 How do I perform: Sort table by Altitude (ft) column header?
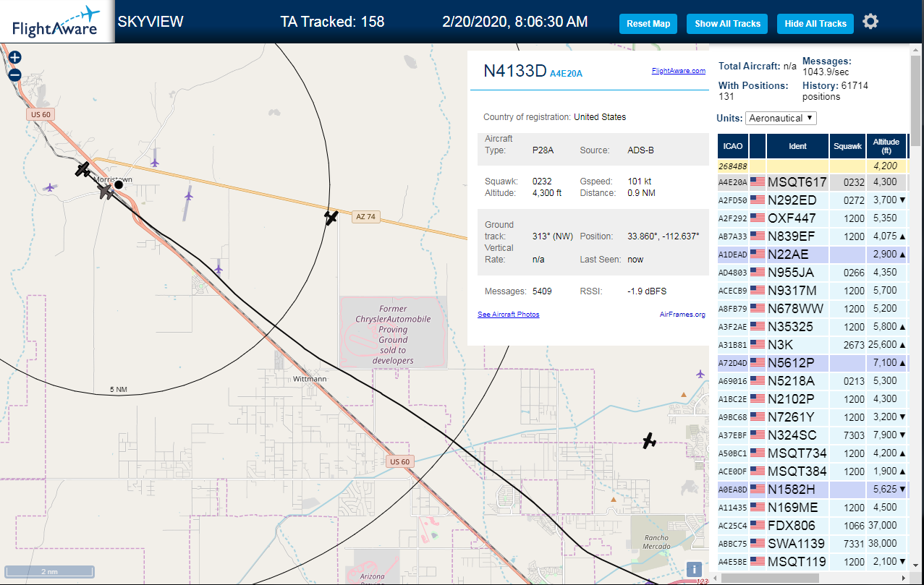[x=886, y=146]
